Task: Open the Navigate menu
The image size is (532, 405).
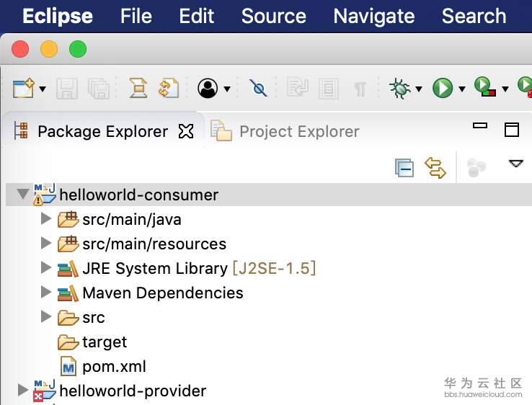Action: (373, 16)
